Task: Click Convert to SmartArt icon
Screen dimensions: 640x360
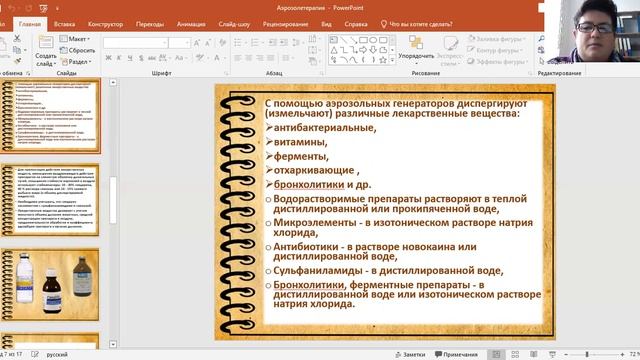Action: pyautogui.click(x=313, y=61)
